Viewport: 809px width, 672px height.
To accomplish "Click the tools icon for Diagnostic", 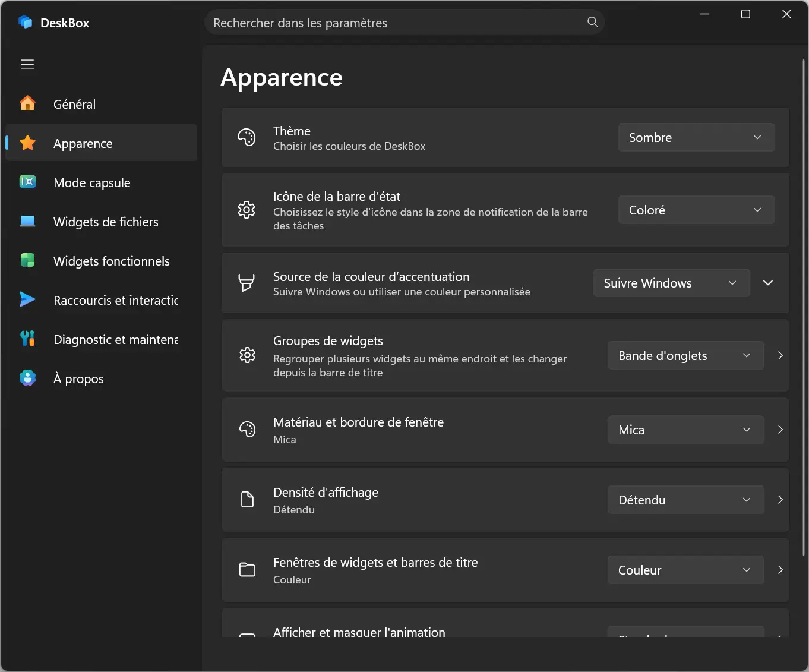I will click(28, 339).
